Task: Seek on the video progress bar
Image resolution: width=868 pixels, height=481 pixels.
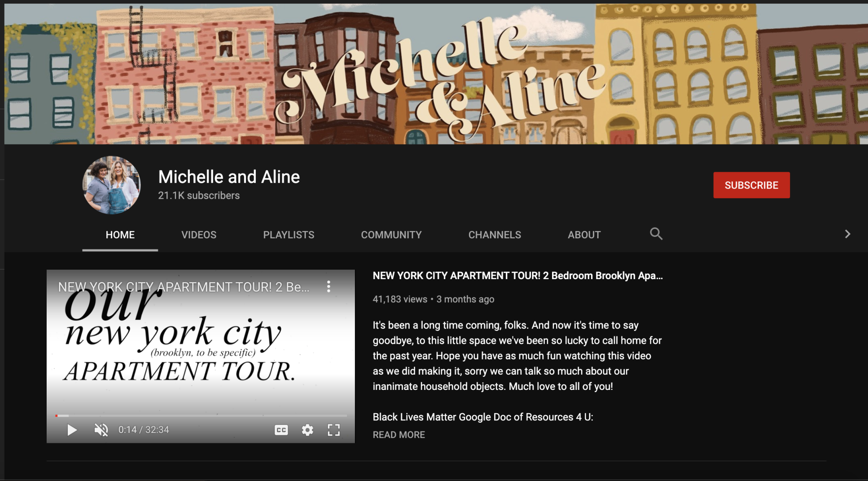Action: click(x=201, y=415)
